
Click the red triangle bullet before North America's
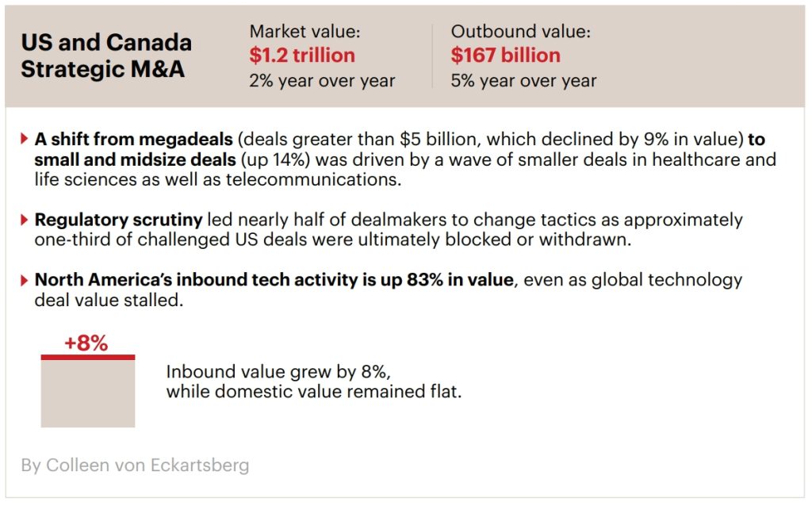point(25,280)
